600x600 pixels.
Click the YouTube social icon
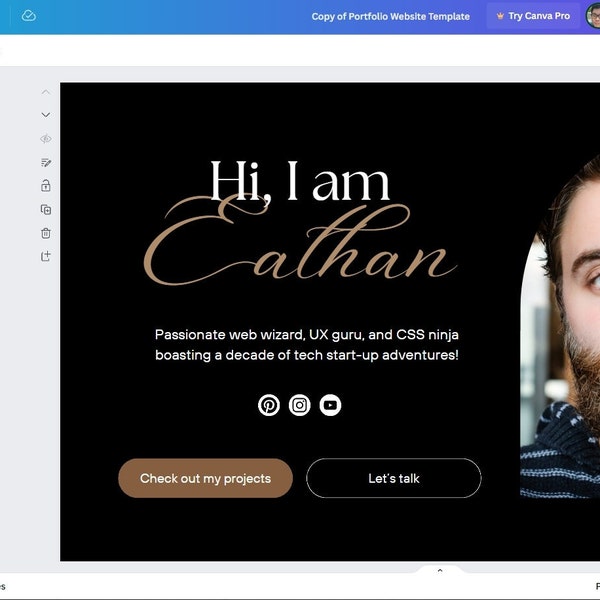pyautogui.click(x=330, y=405)
